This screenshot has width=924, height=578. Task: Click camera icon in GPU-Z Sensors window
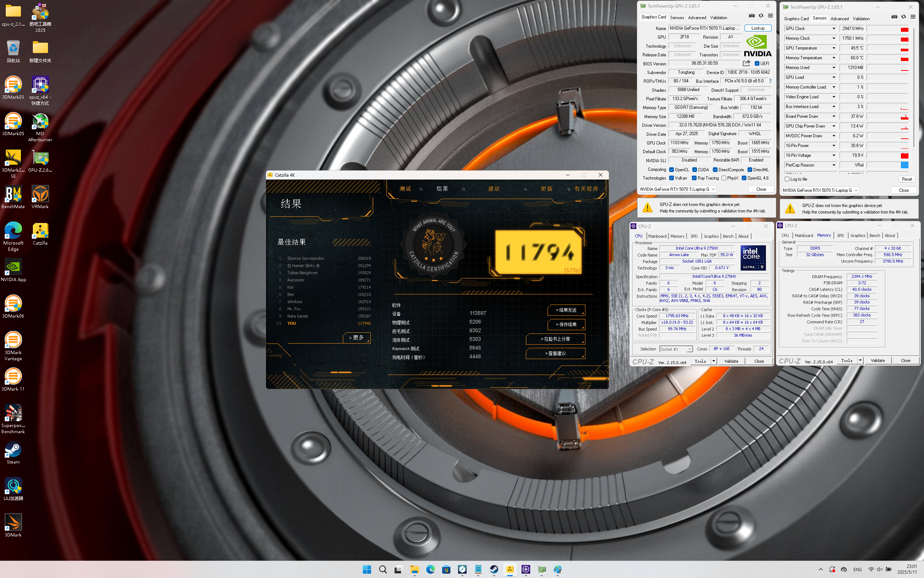click(894, 17)
